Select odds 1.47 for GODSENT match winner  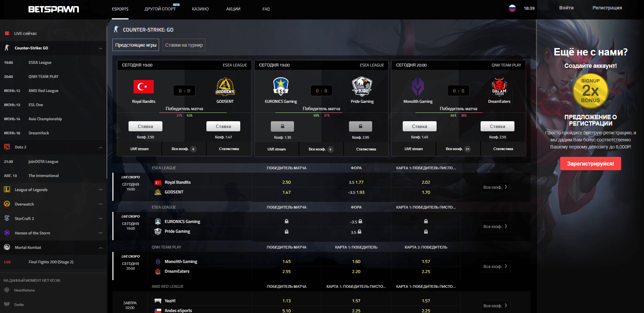287,192
